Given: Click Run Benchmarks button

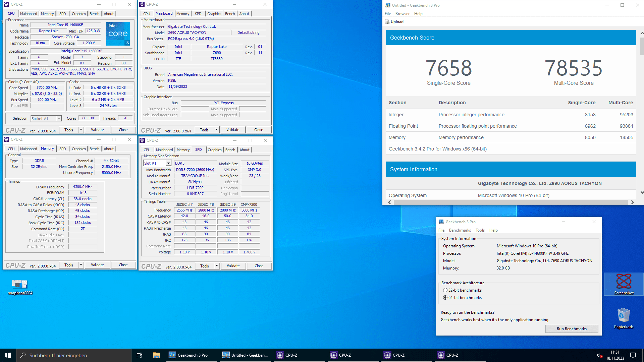Looking at the screenshot, I should (572, 329).
